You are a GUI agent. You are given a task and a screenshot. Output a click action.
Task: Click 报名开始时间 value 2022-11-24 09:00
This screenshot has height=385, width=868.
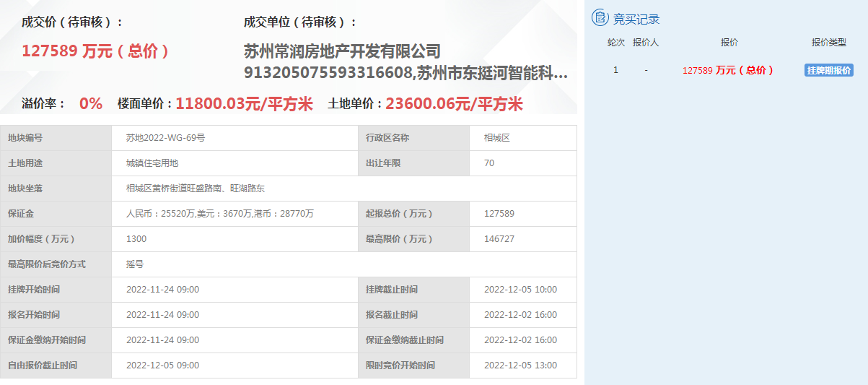coord(162,315)
